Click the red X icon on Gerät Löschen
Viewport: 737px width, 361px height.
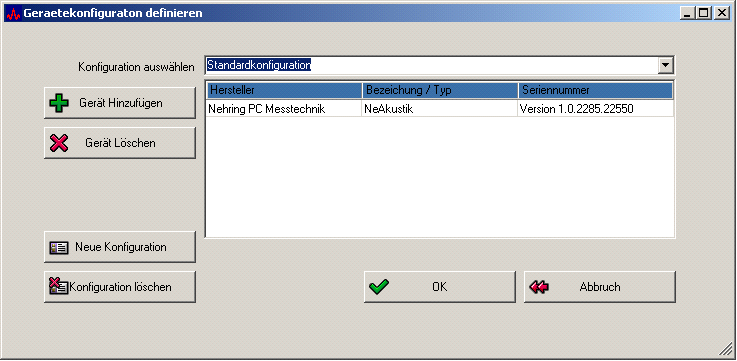click(x=59, y=142)
